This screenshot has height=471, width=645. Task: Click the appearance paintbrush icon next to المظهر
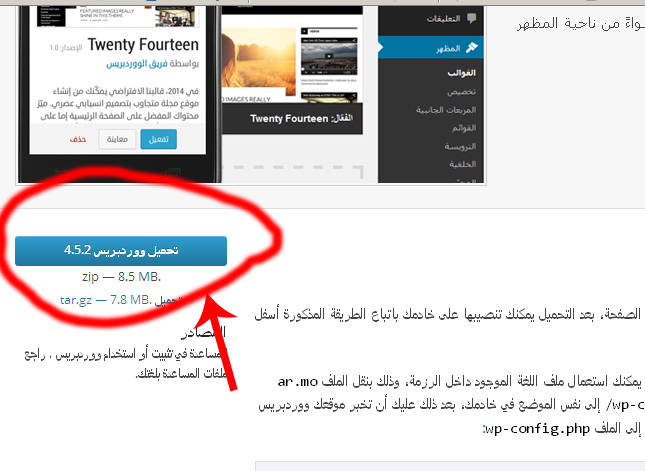pyautogui.click(x=471, y=48)
